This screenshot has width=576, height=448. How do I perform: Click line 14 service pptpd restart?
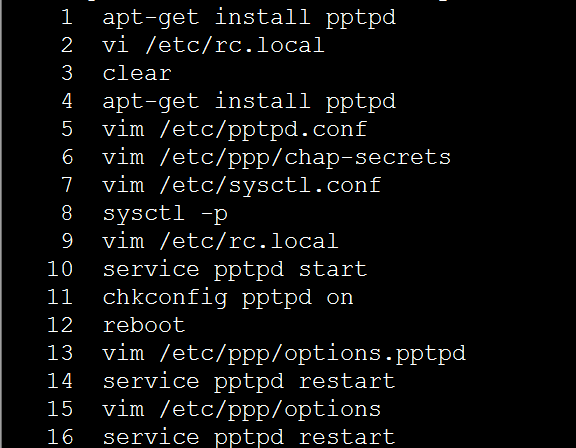coord(249,382)
